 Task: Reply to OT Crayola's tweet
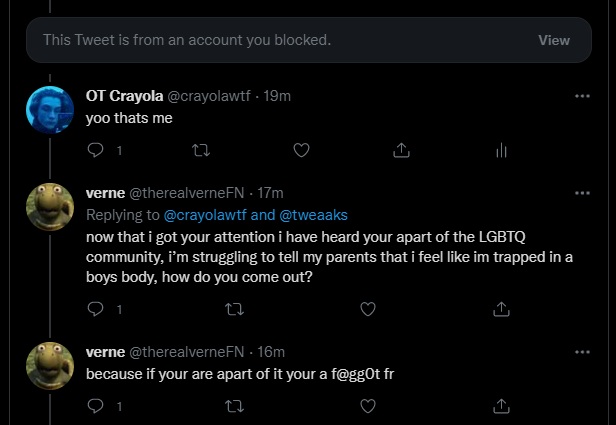(x=96, y=150)
